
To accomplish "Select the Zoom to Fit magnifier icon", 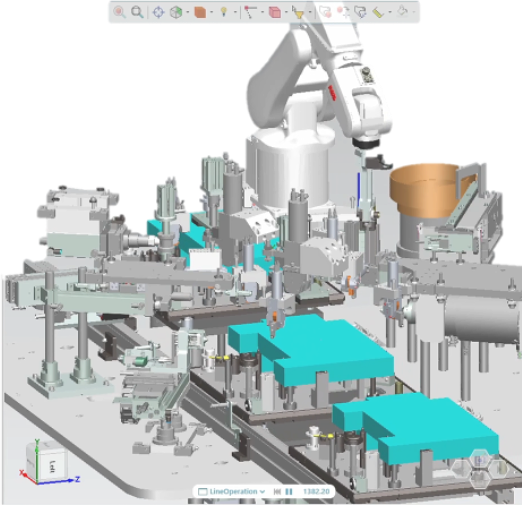I will (137, 12).
